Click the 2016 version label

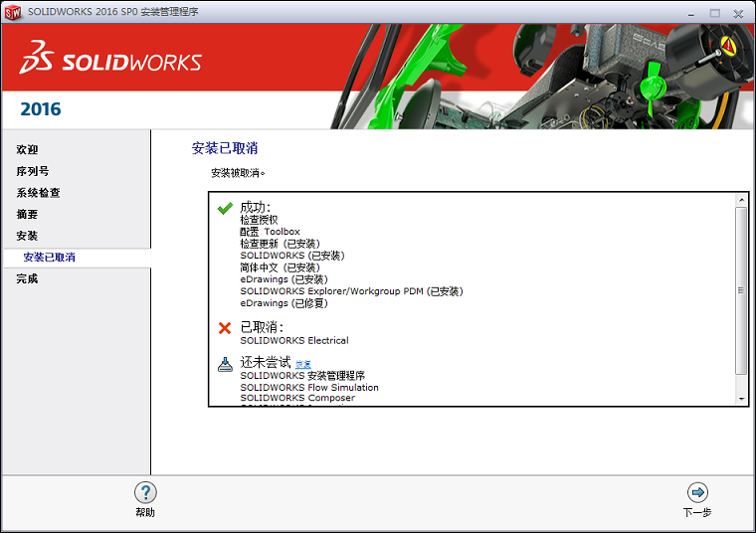click(41, 109)
